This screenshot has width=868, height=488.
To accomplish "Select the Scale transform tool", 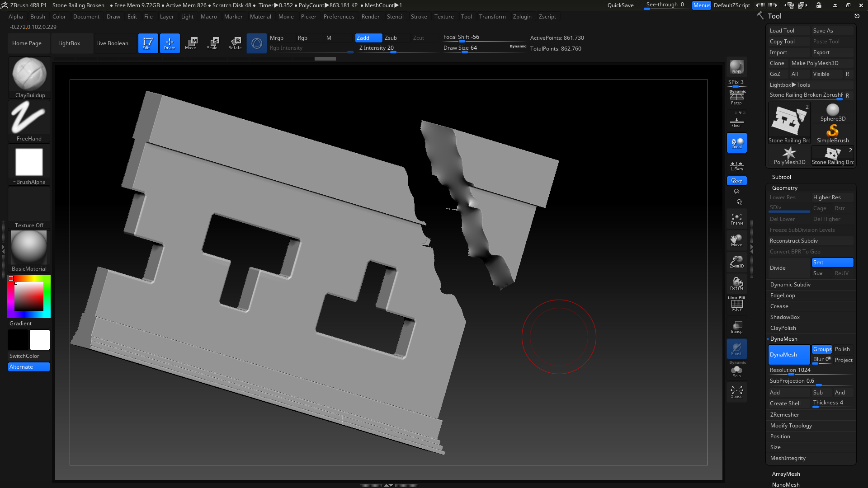I will 212,43.
